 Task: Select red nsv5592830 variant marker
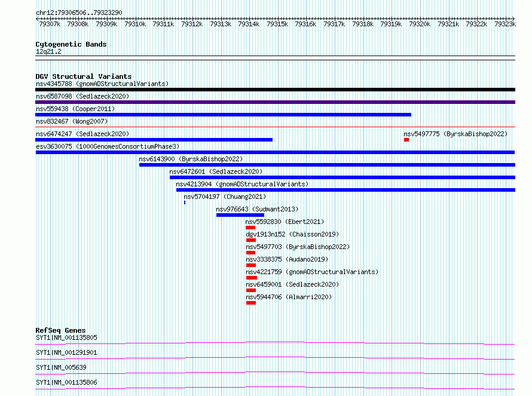tap(250, 228)
